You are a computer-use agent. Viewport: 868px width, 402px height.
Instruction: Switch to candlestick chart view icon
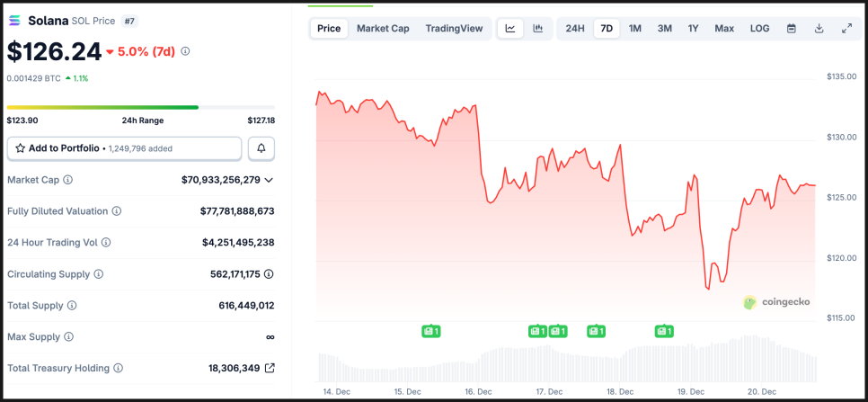537,29
